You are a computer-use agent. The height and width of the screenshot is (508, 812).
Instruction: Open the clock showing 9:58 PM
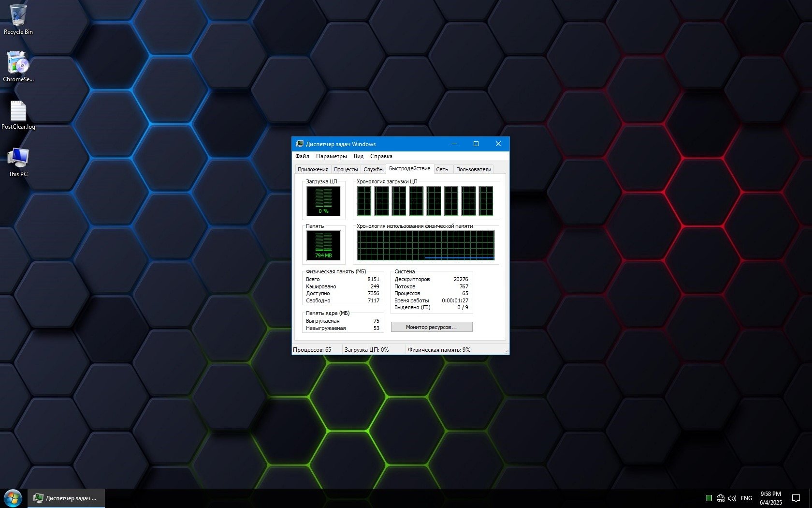(770, 498)
